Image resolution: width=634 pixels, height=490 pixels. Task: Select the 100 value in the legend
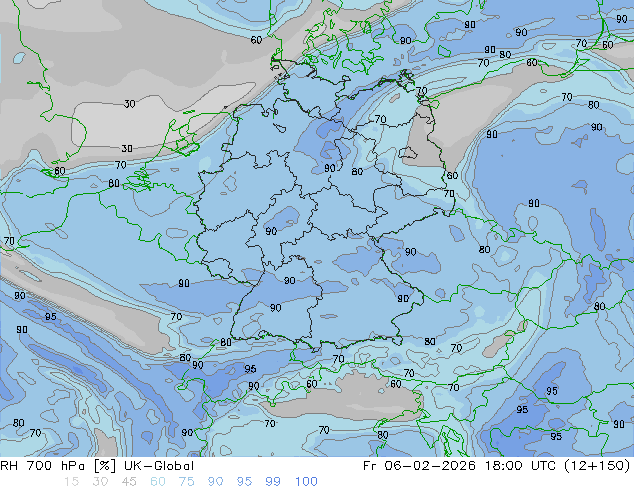[x=306, y=482]
